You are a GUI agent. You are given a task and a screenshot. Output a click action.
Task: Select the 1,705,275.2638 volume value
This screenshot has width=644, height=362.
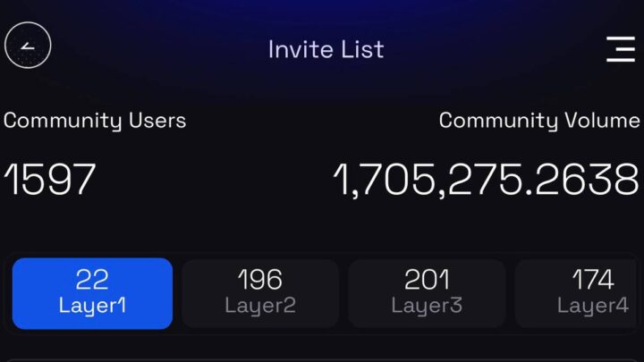point(486,180)
